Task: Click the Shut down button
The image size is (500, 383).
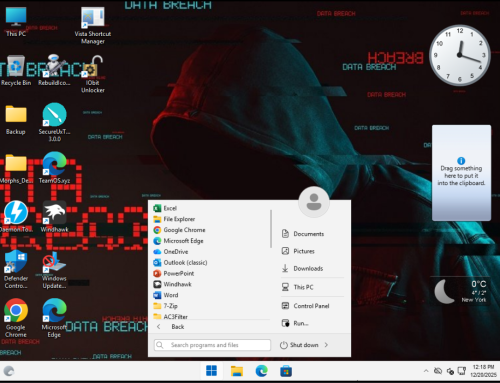Action: click(299, 345)
